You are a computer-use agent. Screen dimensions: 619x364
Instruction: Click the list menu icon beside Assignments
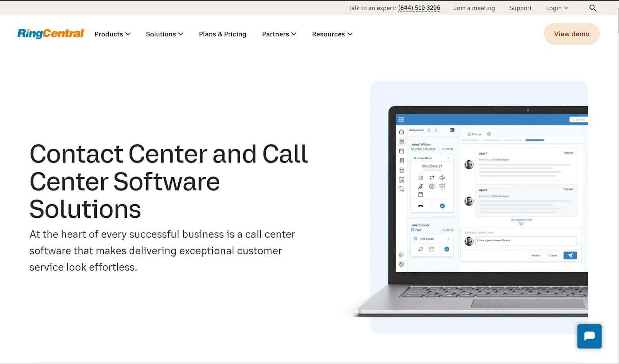click(452, 130)
